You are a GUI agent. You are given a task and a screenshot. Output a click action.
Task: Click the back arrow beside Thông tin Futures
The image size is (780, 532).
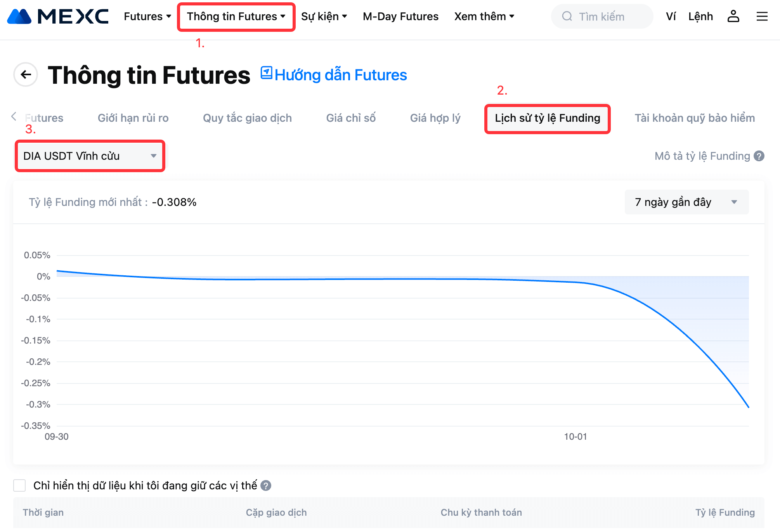point(26,74)
